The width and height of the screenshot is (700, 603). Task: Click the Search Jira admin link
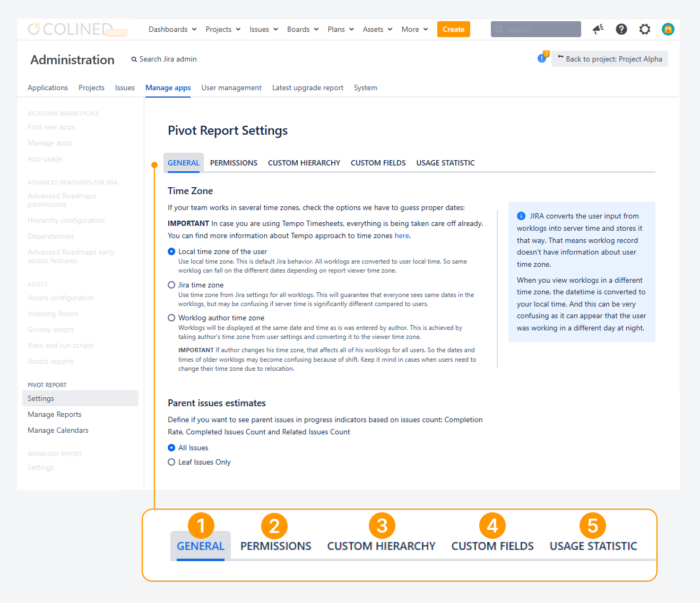(168, 59)
